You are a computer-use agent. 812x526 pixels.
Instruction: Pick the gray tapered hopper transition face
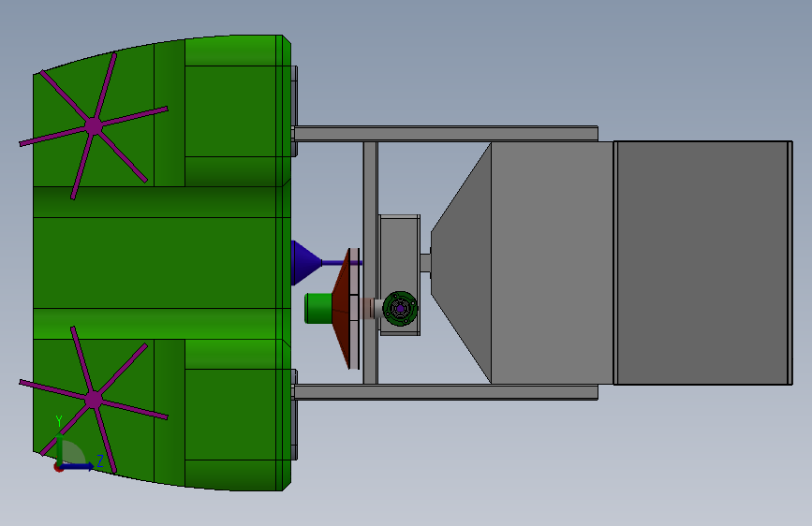pos(461,263)
